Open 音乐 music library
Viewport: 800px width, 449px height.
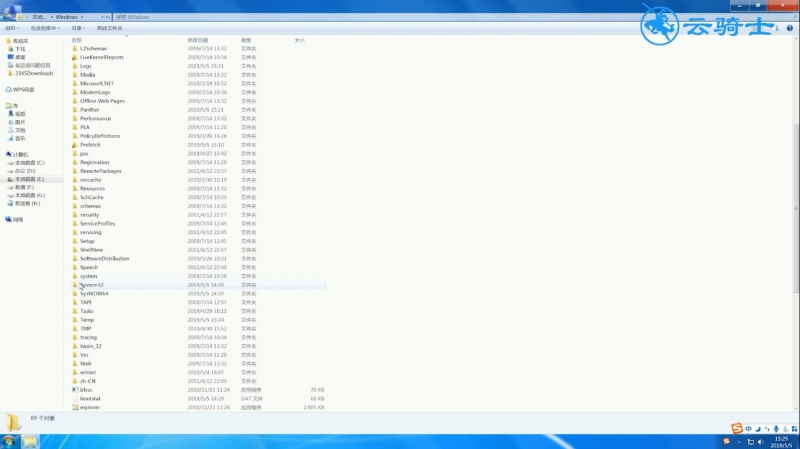tap(17, 138)
